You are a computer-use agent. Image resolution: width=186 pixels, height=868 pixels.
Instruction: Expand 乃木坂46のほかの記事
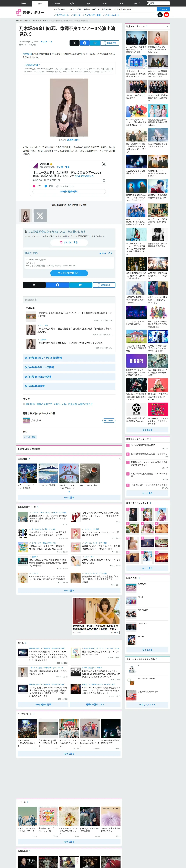click(x=69, y=377)
